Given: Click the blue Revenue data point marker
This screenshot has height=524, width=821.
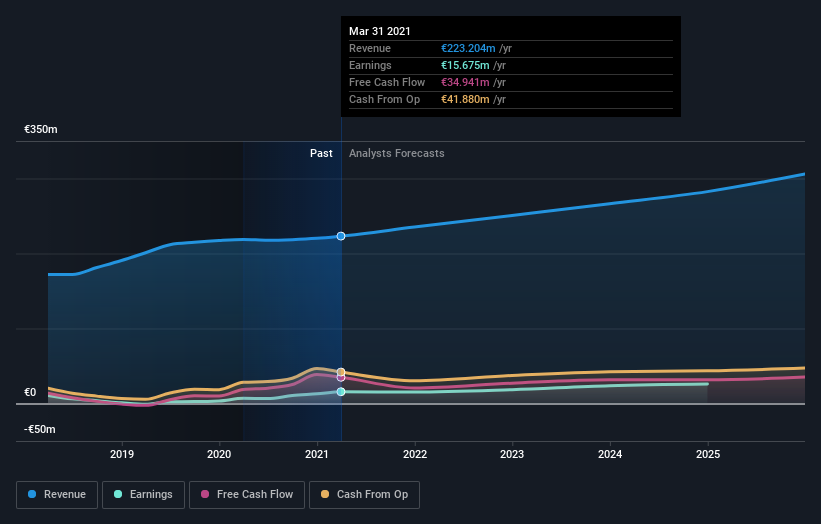Looking at the screenshot, I should click(x=341, y=236).
